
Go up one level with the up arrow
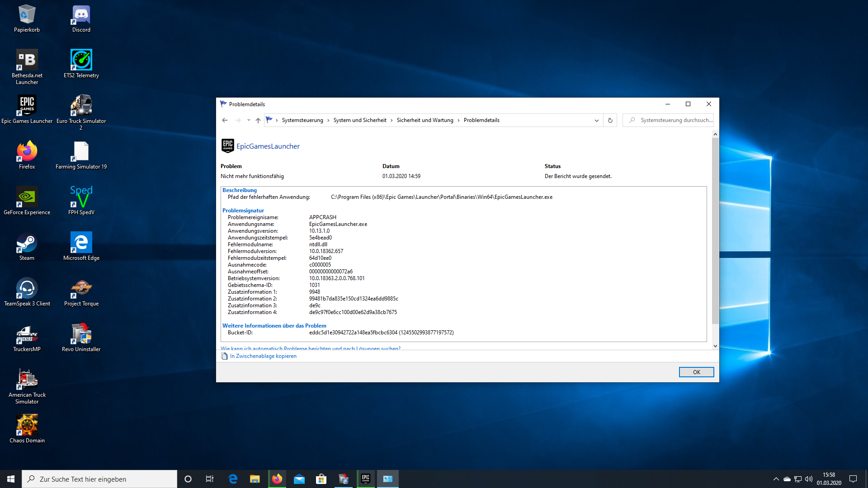tap(258, 120)
